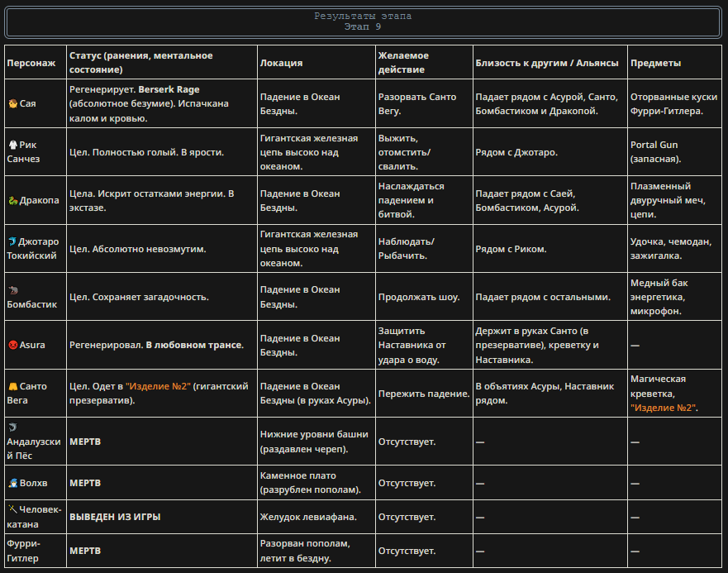728x573 pixels.
Task: Click 'Наслаждаться падением и битвой.' cell
Action: 424,200
